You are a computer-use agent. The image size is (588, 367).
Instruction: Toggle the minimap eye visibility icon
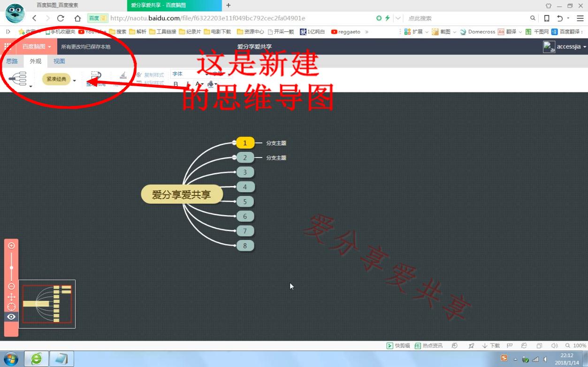[11, 317]
